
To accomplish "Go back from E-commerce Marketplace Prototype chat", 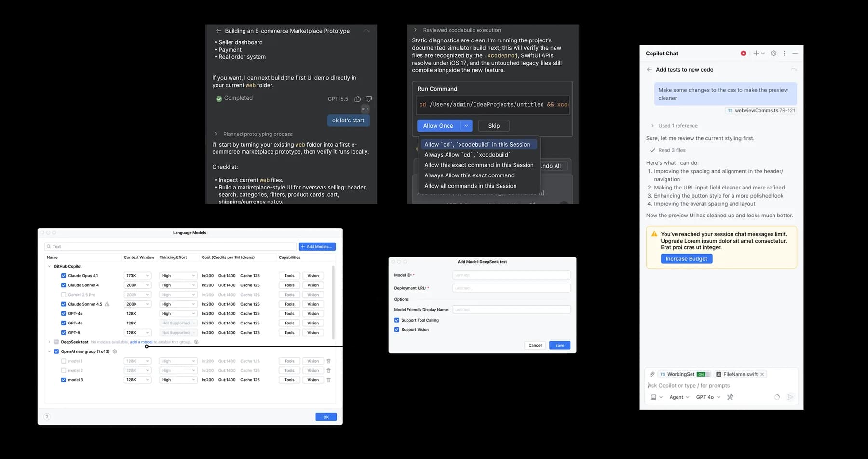I will pos(218,31).
